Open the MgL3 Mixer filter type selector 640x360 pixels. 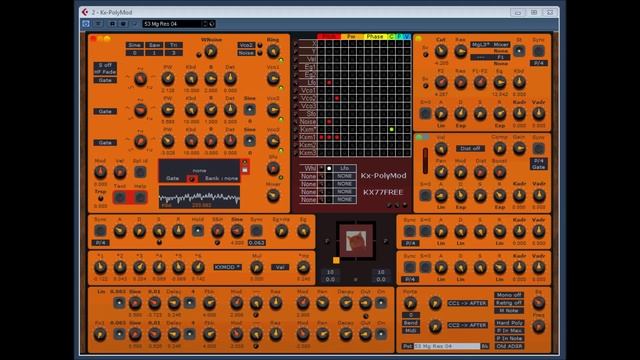(490, 44)
